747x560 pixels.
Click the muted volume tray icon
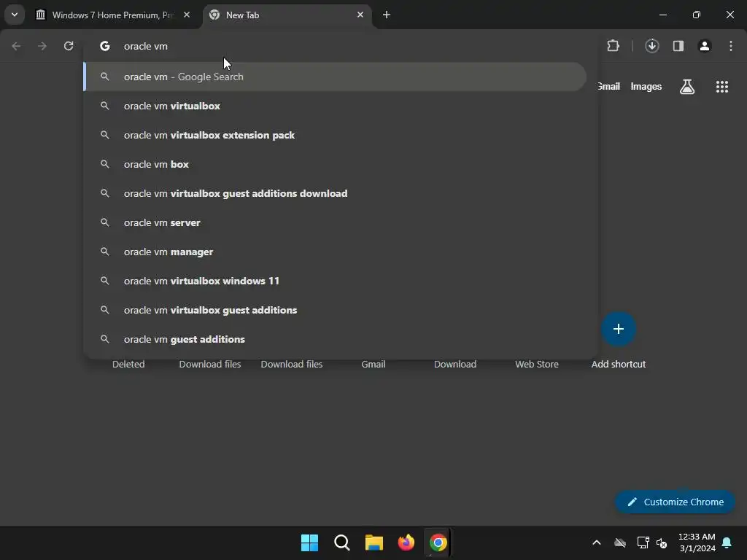coord(662,542)
